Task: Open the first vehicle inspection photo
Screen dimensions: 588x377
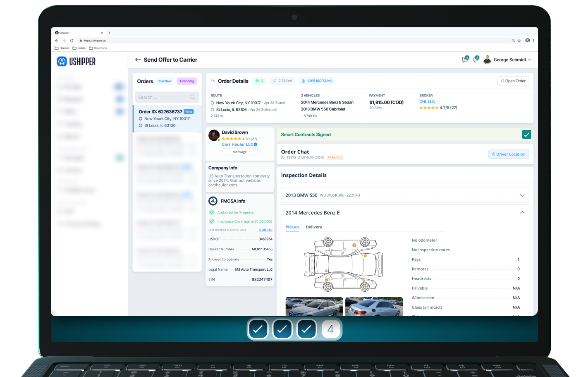Action: point(314,307)
